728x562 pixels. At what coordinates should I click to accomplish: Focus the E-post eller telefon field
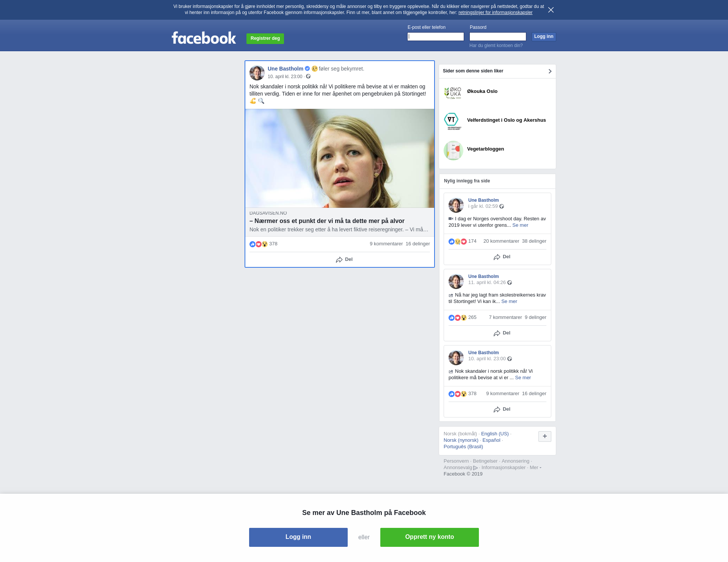pyautogui.click(x=436, y=36)
